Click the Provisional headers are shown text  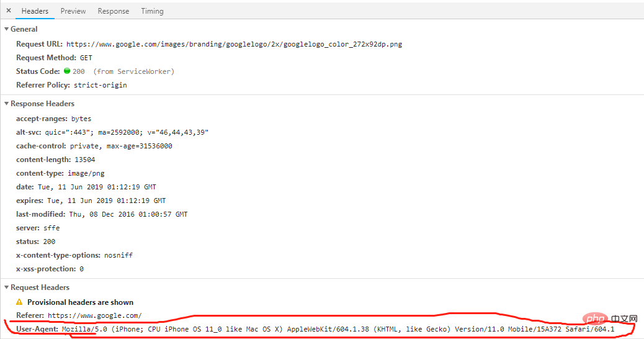80,302
